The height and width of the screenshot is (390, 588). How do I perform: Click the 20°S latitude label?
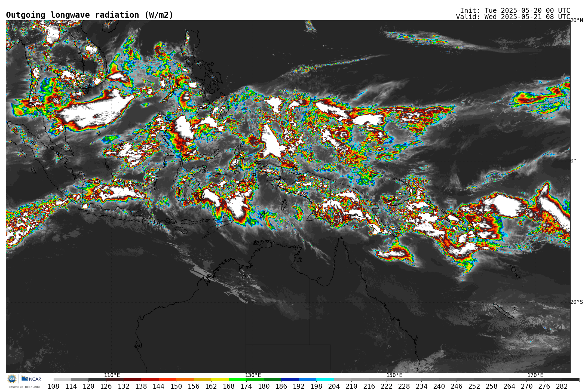click(577, 302)
